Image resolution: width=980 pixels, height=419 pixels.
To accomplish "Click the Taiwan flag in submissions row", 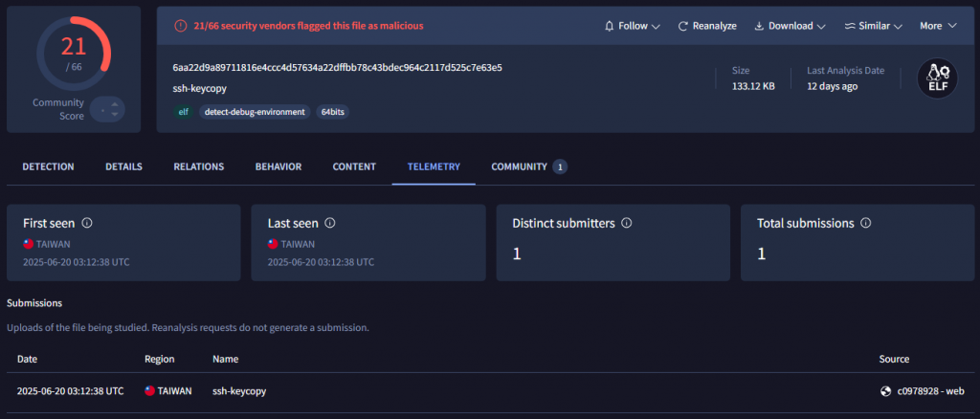I will 149,390.
